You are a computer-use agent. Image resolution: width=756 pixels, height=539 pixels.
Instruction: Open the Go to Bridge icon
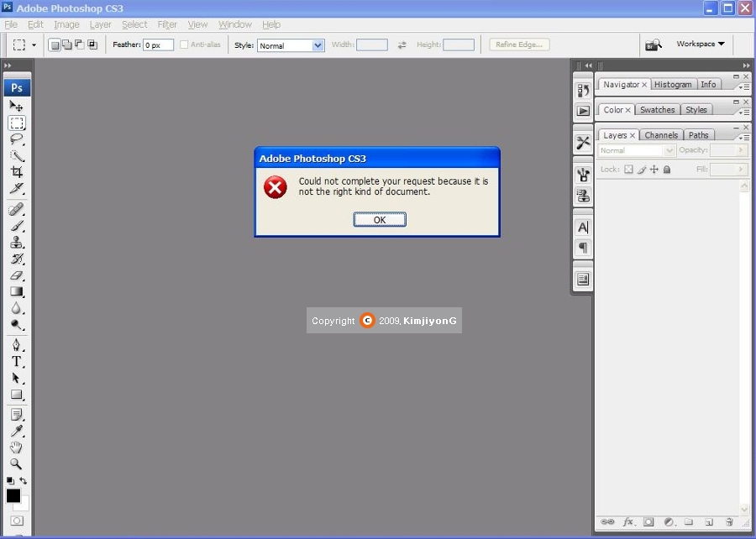654,44
